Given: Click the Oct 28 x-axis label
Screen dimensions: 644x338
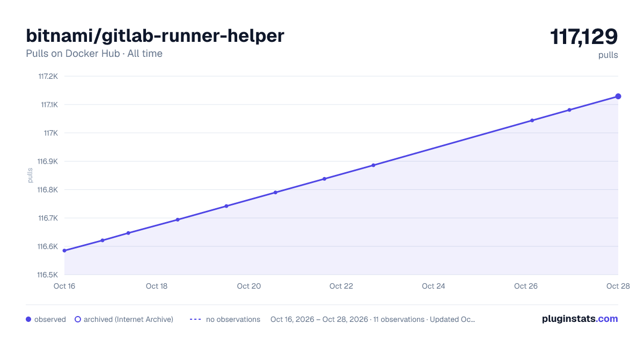Looking at the screenshot, I should pos(617,286).
